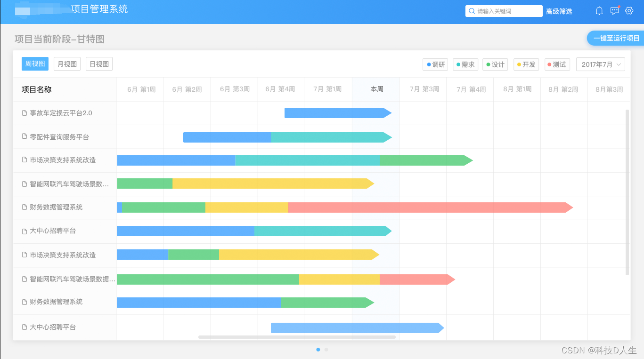Toggle the 测试 legend filter
644x359 pixels.
pyautogui.click(x=557, y=64)
